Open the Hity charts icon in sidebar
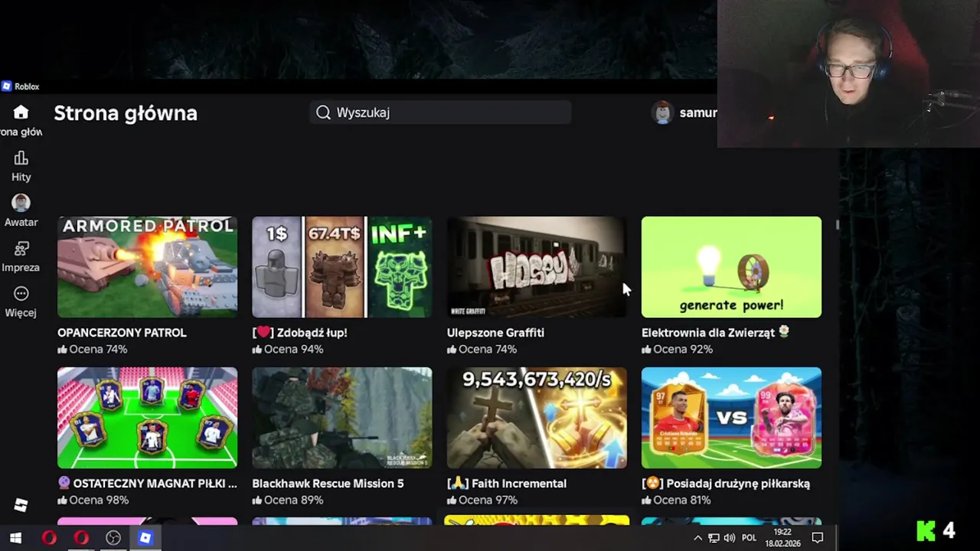980x551 pixels. coord(21,158)
